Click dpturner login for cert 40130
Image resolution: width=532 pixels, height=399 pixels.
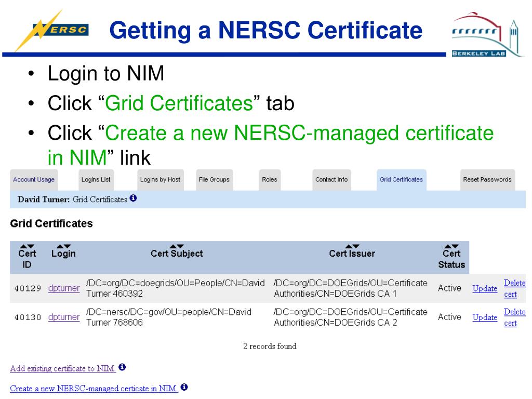(x=64, y=317)
